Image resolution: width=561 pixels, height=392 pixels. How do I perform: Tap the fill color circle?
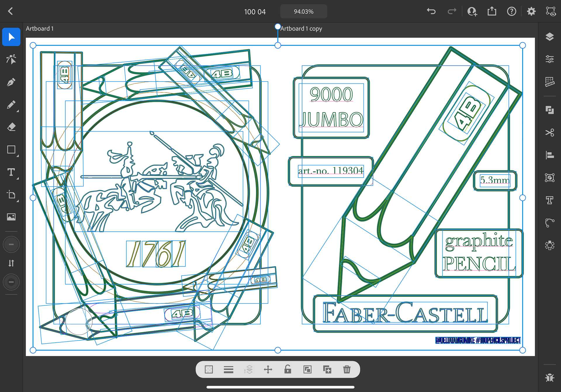(11, 244)
